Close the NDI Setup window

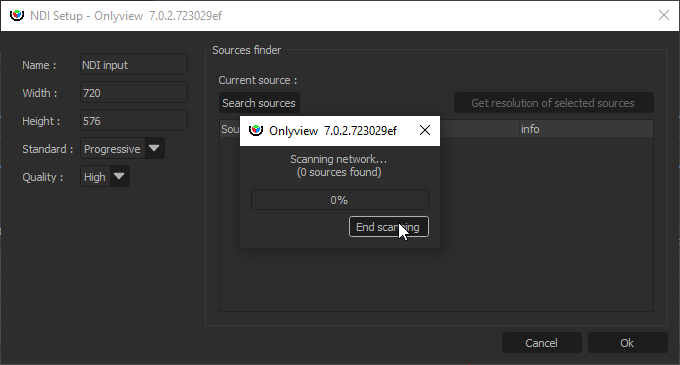click(664, 16)
